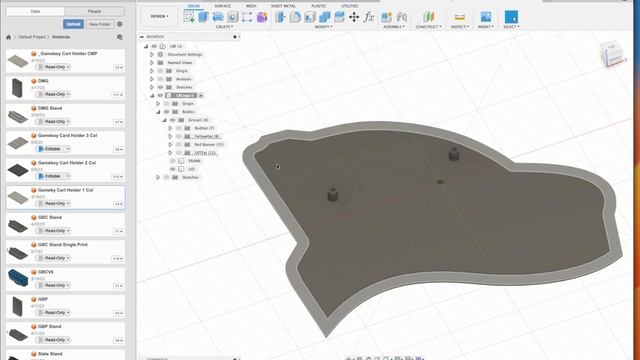Image resolution: width=640 pixels, height=360 pixels.
Task: Switch to the Plastic tab
Action: [x=319, y=6]
